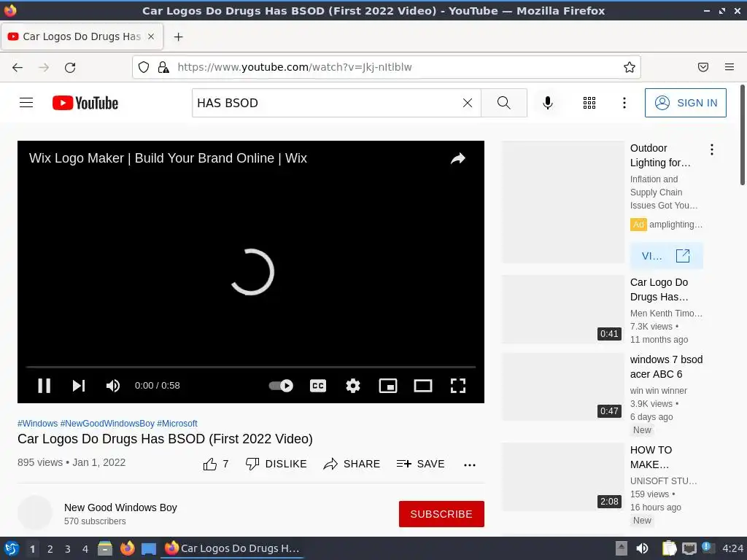This screenshot has width=747, height=560.
Task: Like the video with thumbs up
Action: click(216, 464)
